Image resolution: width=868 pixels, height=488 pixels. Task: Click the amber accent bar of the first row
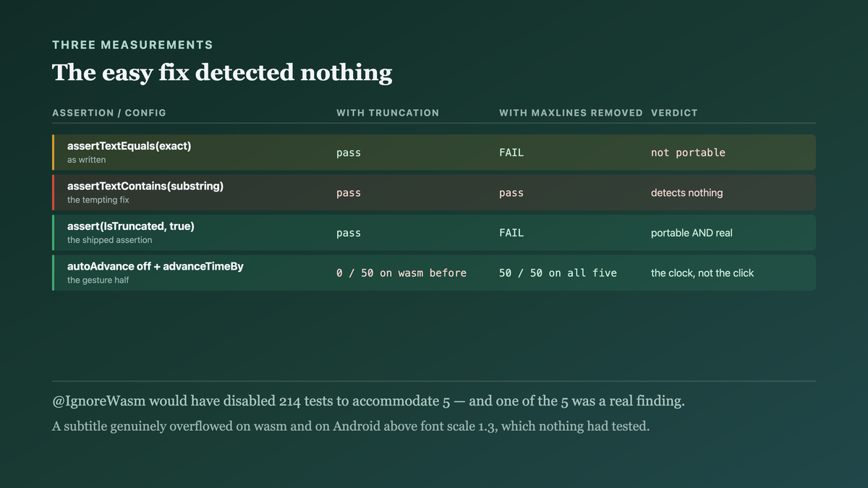(x=54, y=153)
